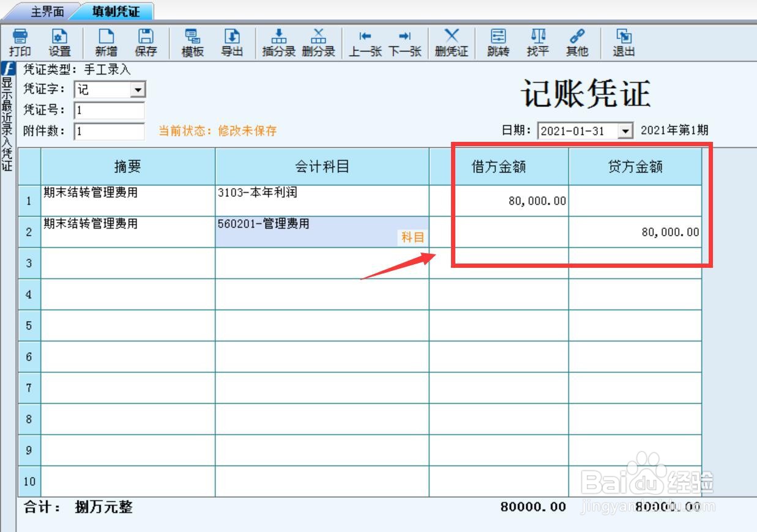Save the voucher with 保存
This screenshot has width=757, height=532.
pyautogui.click(x=146, y=43)
